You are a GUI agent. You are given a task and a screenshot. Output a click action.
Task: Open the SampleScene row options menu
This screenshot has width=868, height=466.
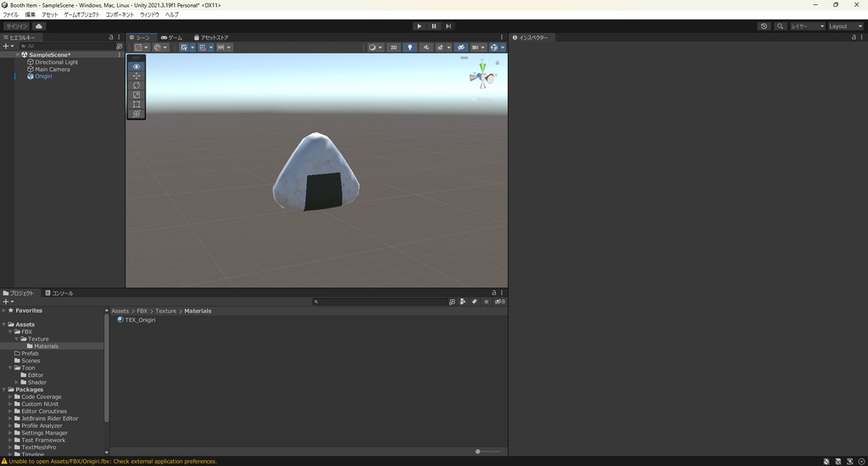pyautogui.click(x=119, y=55)
